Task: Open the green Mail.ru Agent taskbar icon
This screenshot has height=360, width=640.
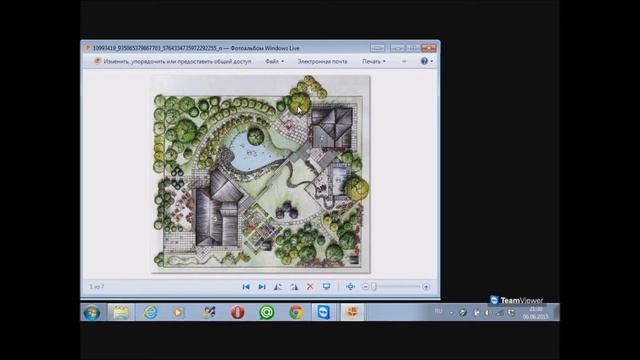Action: pos(267,313)
